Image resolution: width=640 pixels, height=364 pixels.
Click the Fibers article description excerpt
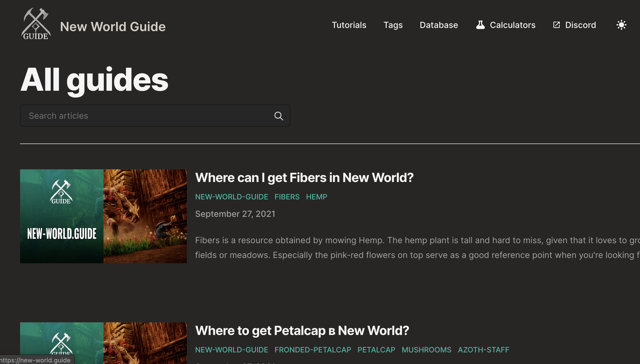(417, 248)
